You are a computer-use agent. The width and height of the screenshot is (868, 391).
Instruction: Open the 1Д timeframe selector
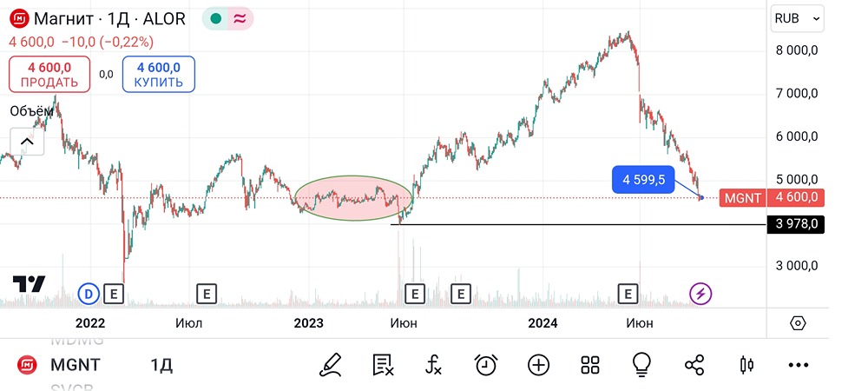point(161,365)
